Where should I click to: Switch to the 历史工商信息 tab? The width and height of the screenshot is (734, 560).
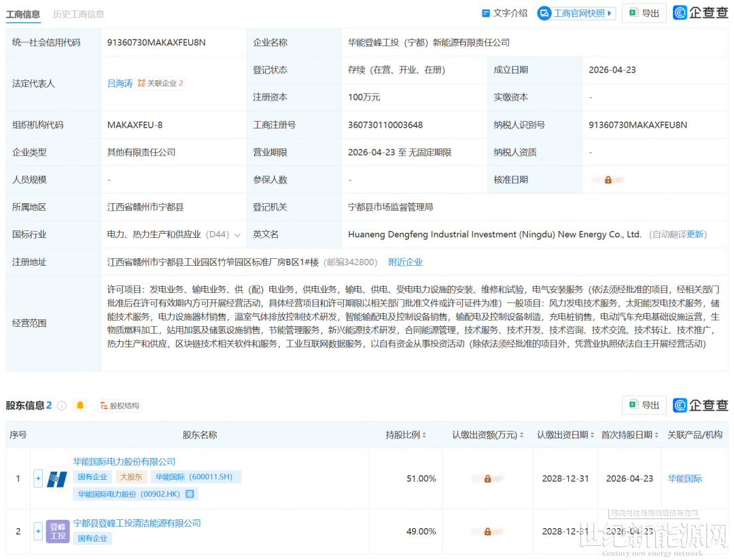pyautogui.click(x=79, y=14)
